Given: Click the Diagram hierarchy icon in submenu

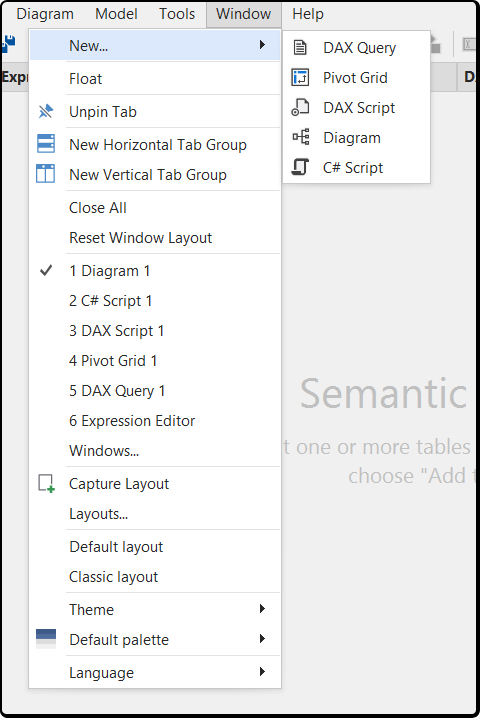Looking at the screenshot, I should tap(301, 137).
